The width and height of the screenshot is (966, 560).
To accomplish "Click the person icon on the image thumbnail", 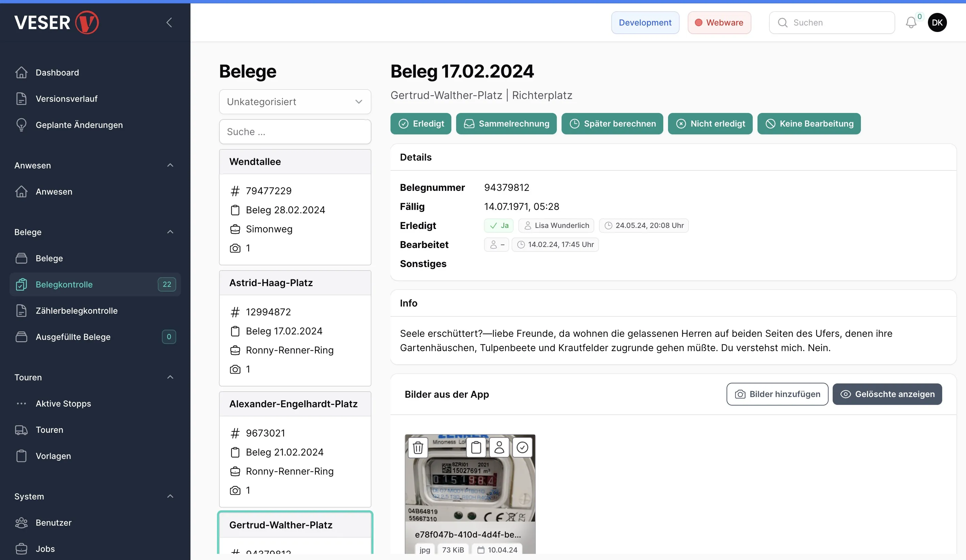I will 499,447.
